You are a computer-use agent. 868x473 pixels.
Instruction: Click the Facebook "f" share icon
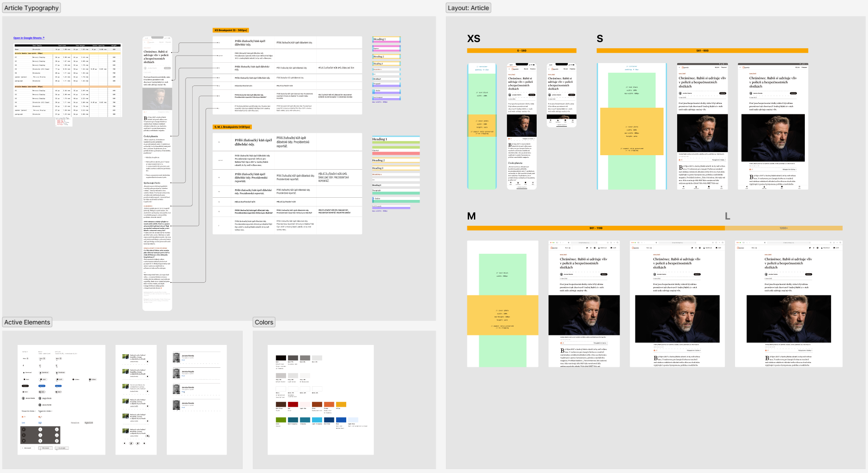(x=23, y=365)
